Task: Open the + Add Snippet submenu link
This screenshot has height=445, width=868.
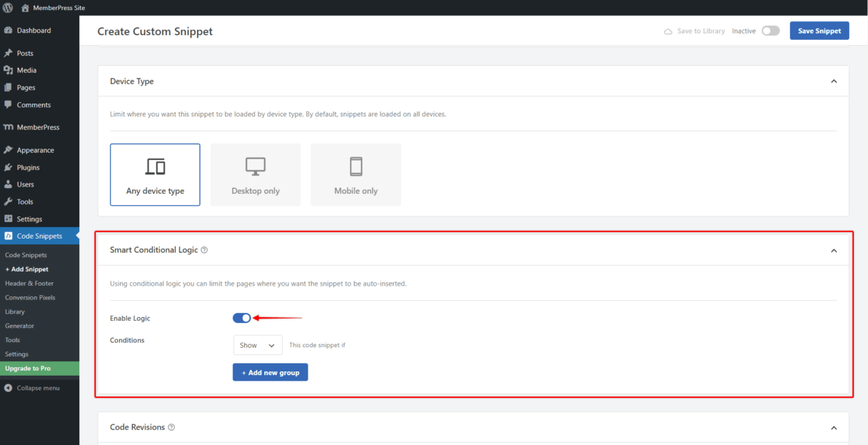Action: tap(26, 269)
